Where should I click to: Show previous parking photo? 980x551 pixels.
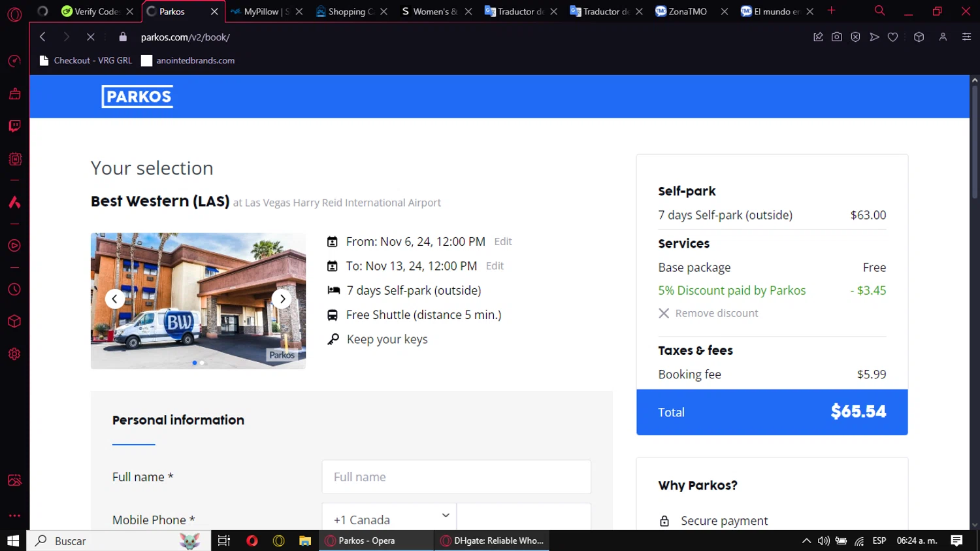(x=114, y=299)
